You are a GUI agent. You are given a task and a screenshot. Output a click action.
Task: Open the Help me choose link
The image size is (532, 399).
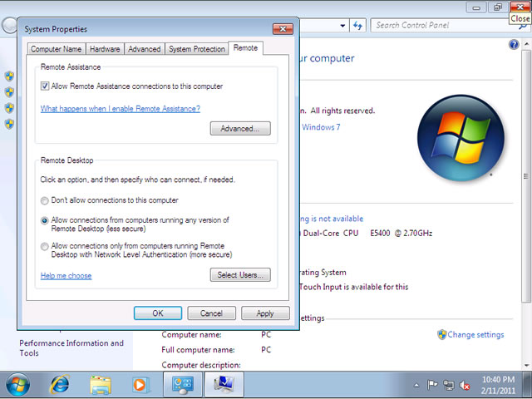pos(66,275)
